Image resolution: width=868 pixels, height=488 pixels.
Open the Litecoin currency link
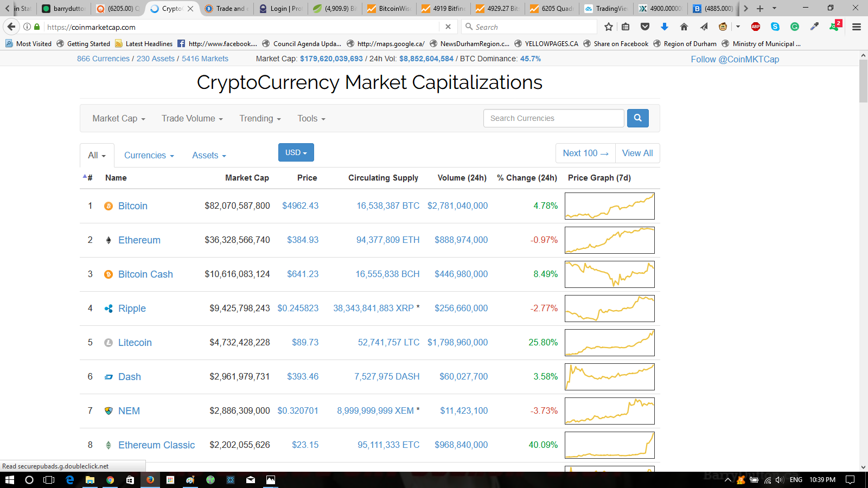point(135,343)
